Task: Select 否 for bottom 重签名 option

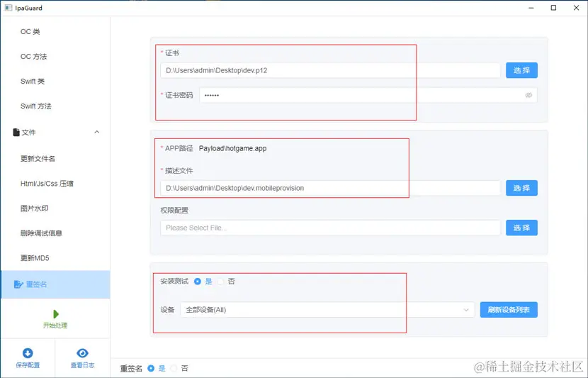Action: (174, 368)
